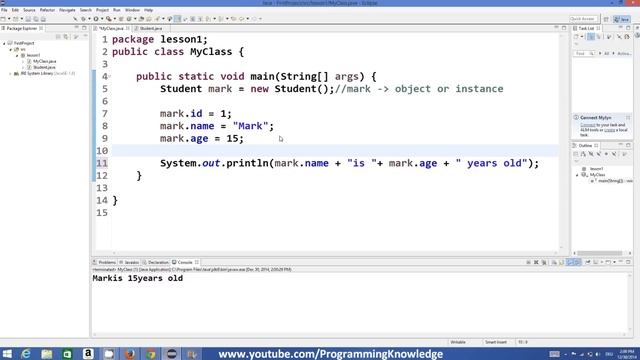Click the Run External Tools icon
Screen dimensions: 640x360
click(109, 19)
